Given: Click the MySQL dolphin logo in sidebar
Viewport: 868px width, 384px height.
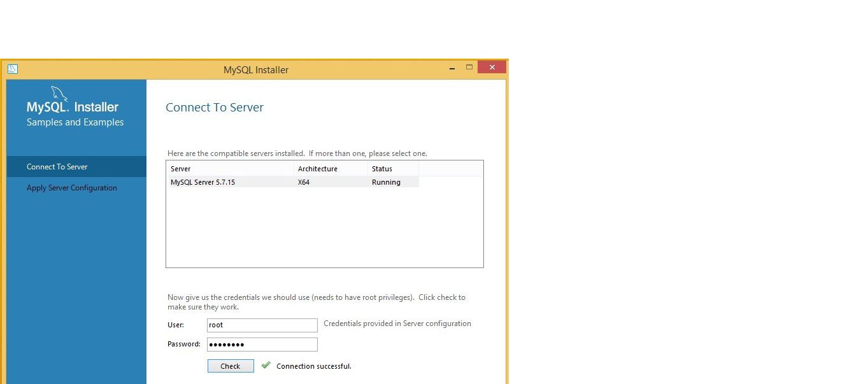Looking at the screenshot, I should point(59,94).
